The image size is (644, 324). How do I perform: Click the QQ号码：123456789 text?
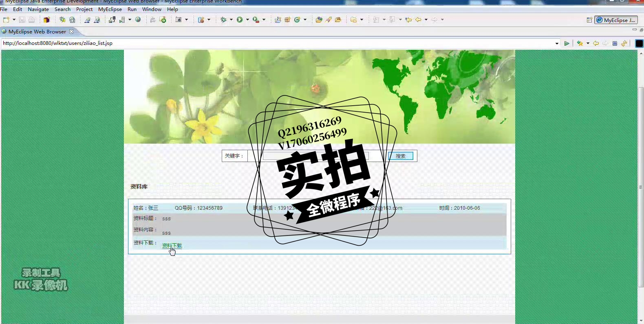click(x=198, y=208)
